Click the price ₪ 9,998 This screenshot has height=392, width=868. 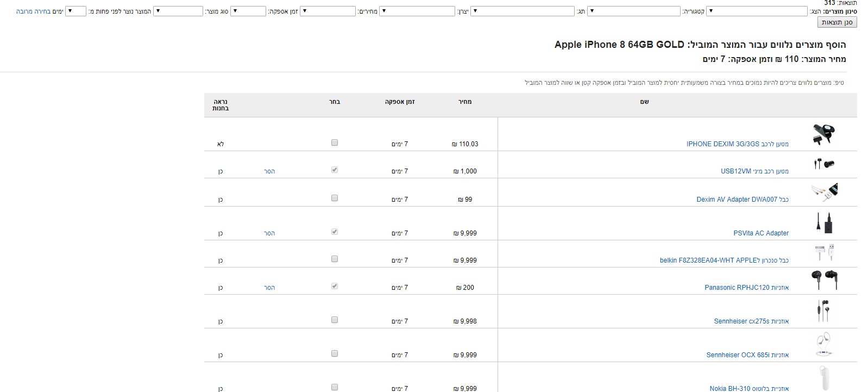465,321
